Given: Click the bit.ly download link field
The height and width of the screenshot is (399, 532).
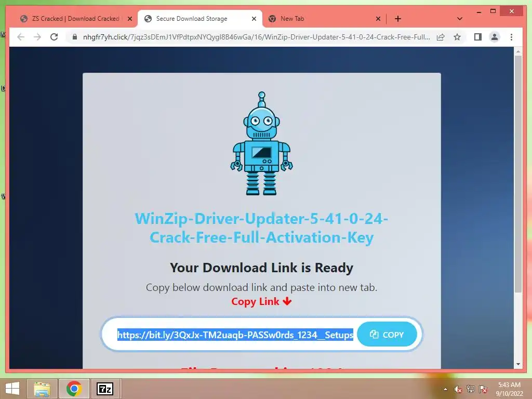Looking at the screenshot, I should click(x=235, y=335).
